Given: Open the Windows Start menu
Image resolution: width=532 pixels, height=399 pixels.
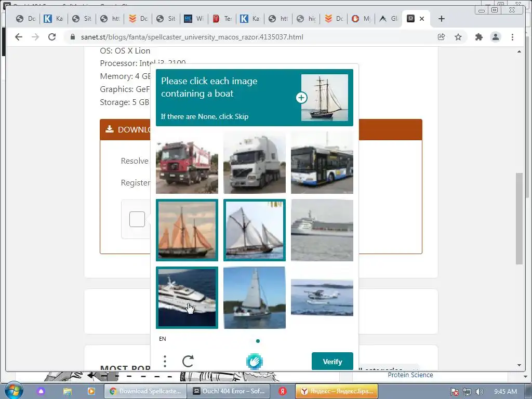Looking at the screenshot, I should 13,390.
